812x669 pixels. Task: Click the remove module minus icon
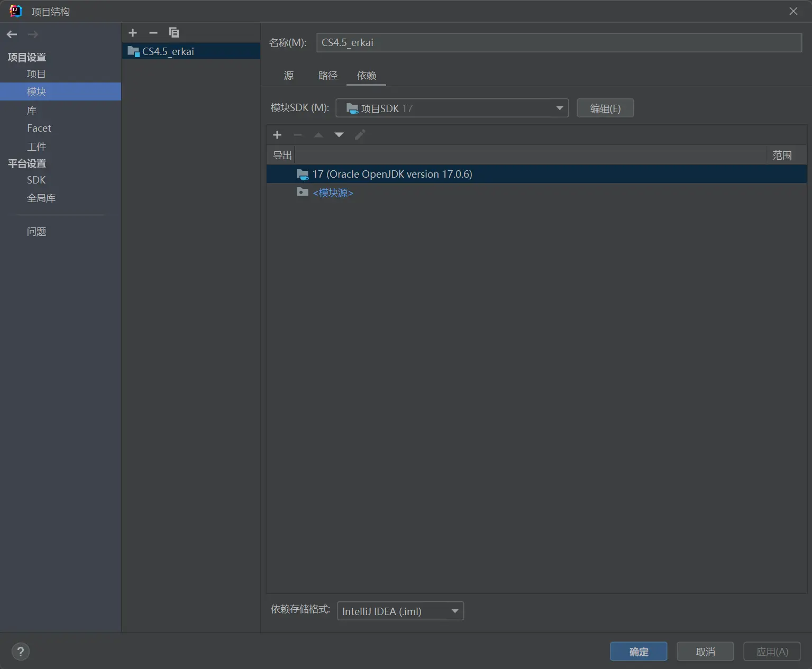click(x=153, y=33)
